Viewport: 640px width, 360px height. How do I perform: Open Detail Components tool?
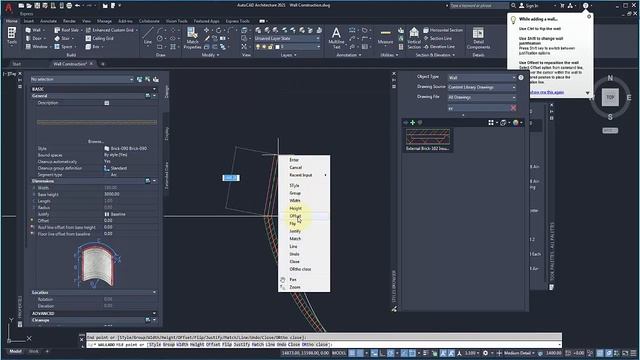[x=478, y=38]
